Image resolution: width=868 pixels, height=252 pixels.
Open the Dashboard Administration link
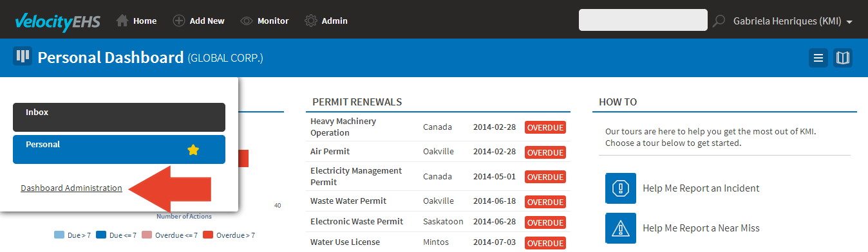click(x=71, y=188)
